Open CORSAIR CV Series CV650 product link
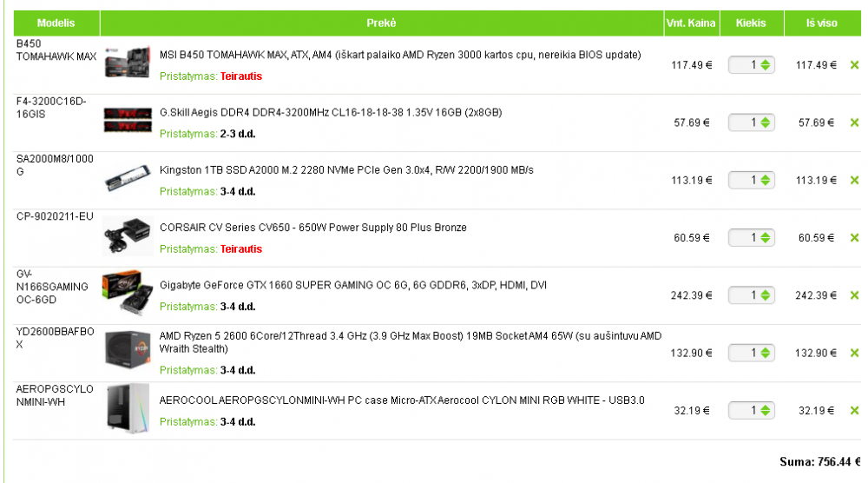This screenshot has width=868, height=483. (313, 228)
